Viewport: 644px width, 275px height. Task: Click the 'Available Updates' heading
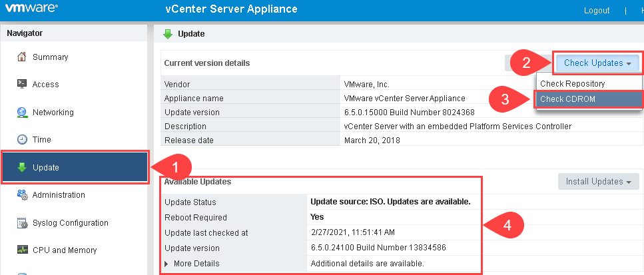pos(198,181)
